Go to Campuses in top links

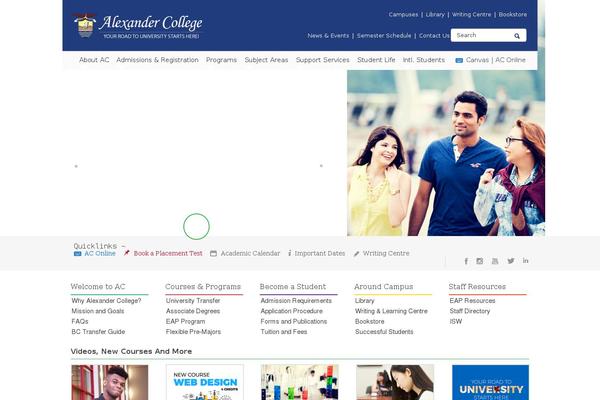point(403,15)
